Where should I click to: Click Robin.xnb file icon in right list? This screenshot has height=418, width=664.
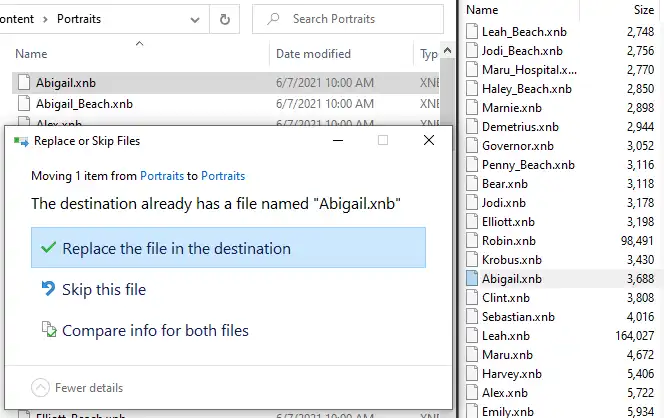click(472, 241)
